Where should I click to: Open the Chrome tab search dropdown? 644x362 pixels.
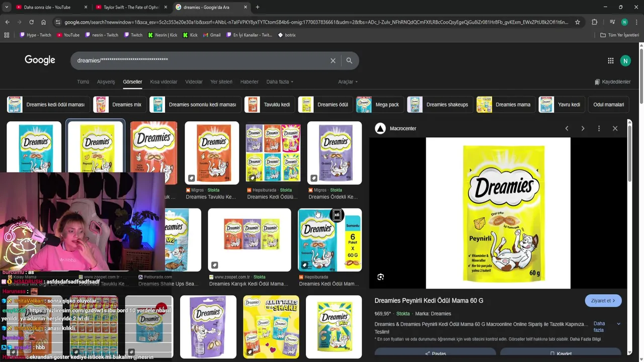(7, 7)
